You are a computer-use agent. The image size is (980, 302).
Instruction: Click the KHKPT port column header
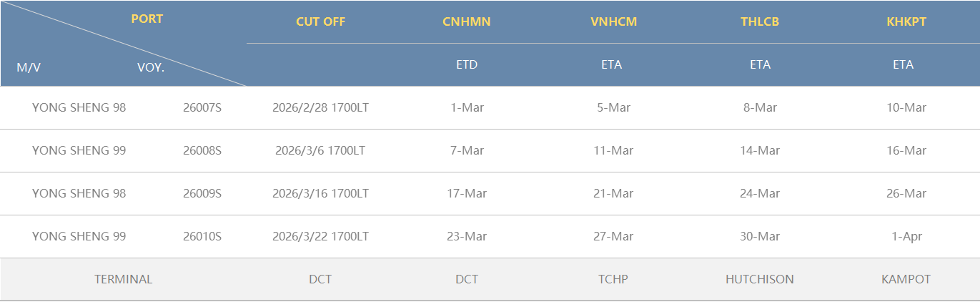pyautogui.click(x=906, y=21)
